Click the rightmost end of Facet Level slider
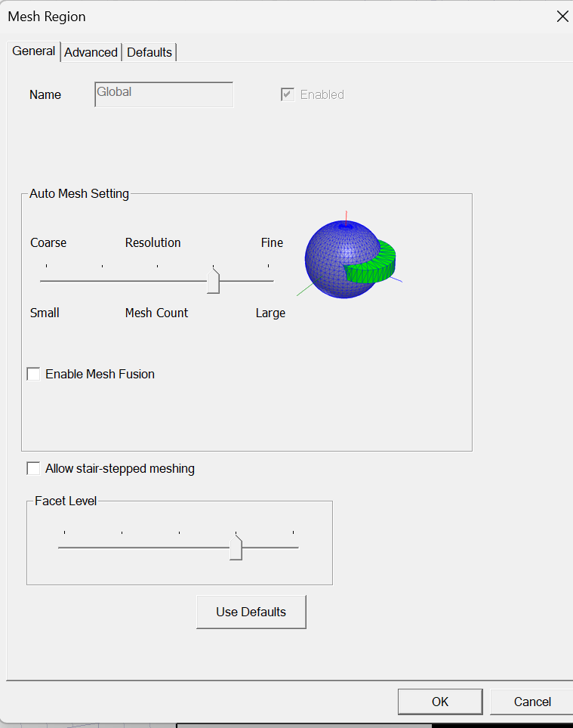 click(x=293, y=547)
